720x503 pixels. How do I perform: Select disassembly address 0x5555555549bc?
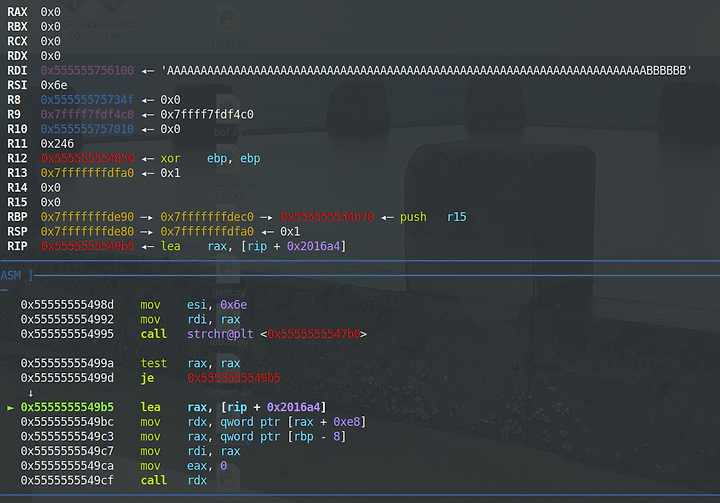[67, 423]
